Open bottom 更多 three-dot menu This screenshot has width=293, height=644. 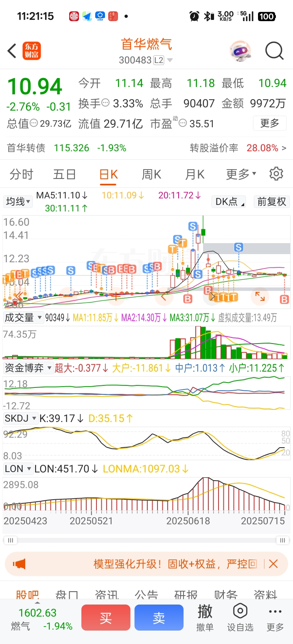(275, 618)
